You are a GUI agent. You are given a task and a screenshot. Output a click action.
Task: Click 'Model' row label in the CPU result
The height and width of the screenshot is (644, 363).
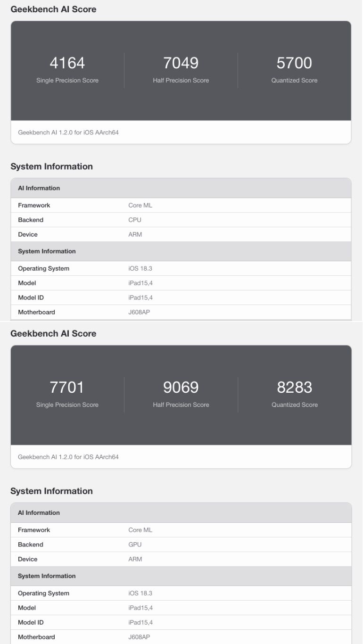pos(27,283)
